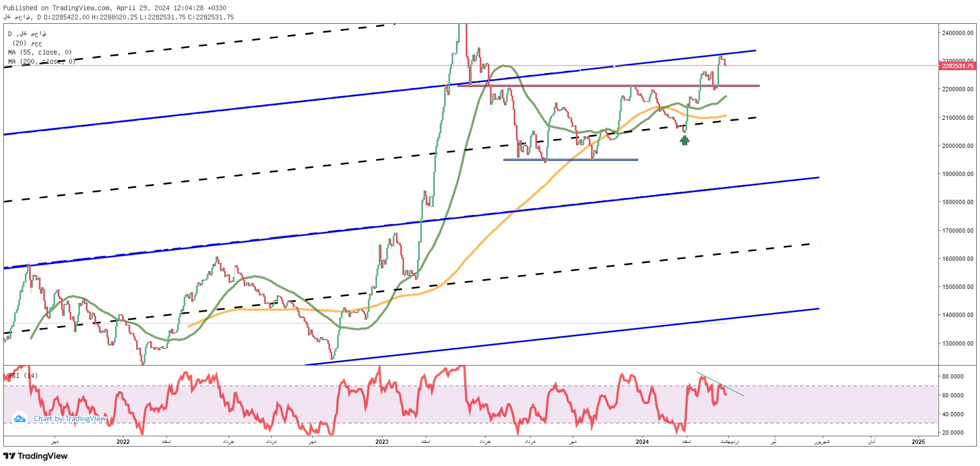Select the MA (55, close, 0) legend label
Viewport: 980px width, 466px height.
[40, 52]
